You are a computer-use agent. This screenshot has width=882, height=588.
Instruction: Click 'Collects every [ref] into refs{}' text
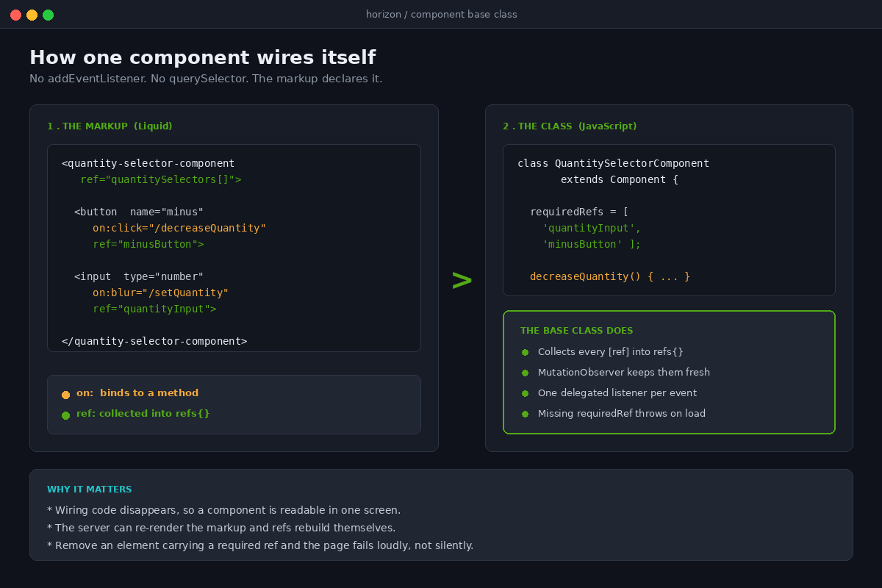pos(611,352)
